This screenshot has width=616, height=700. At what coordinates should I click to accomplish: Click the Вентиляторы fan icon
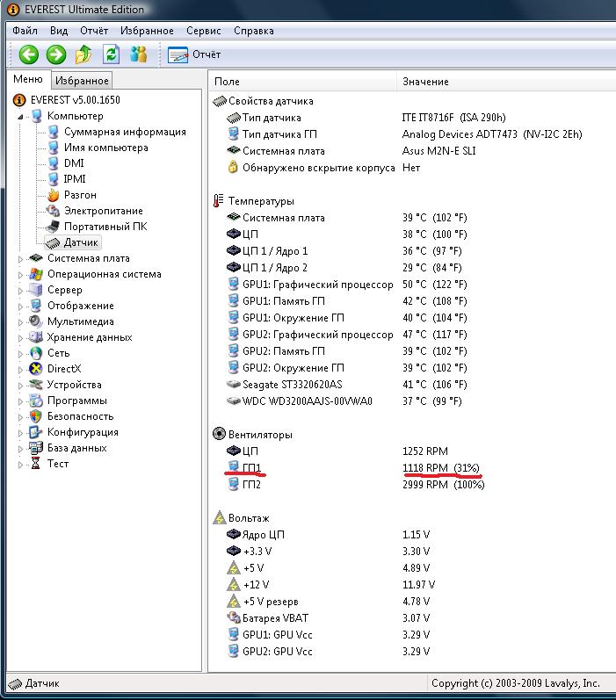tap(219, 434)
